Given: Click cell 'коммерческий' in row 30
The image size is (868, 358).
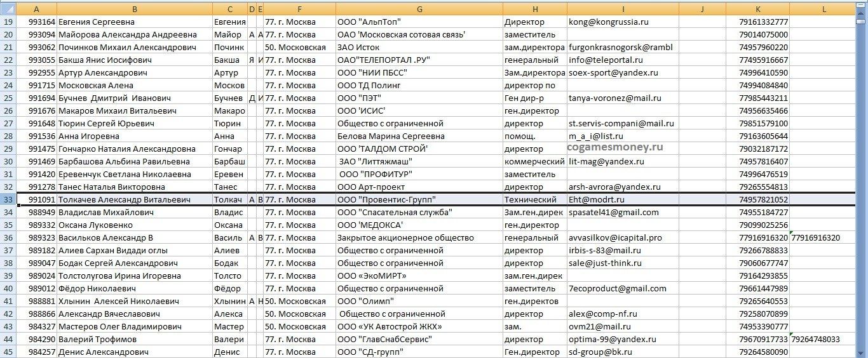Looking at the screenshot, I should [534, 161].
